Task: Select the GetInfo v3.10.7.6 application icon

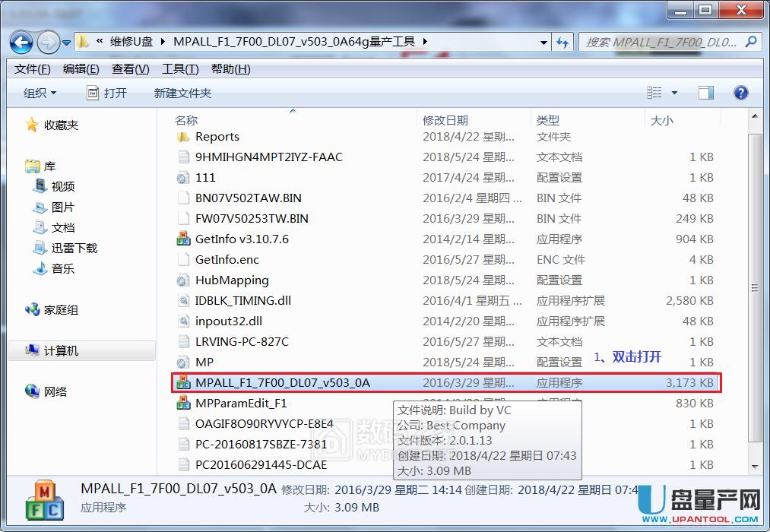Action: (182, 239)
